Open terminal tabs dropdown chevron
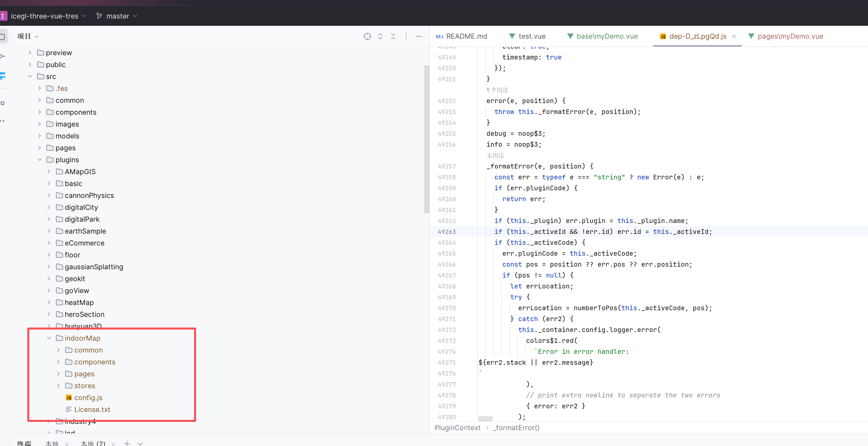 tap(140, 443)
